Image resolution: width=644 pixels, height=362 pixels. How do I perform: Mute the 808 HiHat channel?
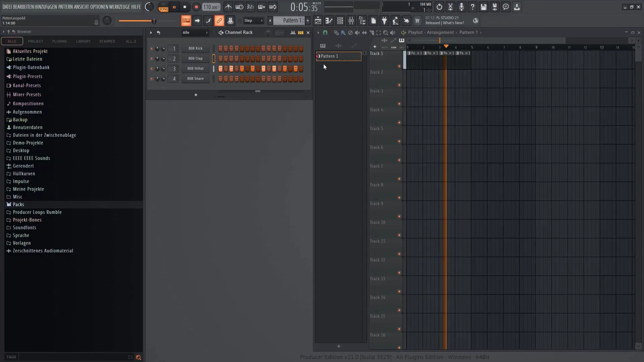151,69
